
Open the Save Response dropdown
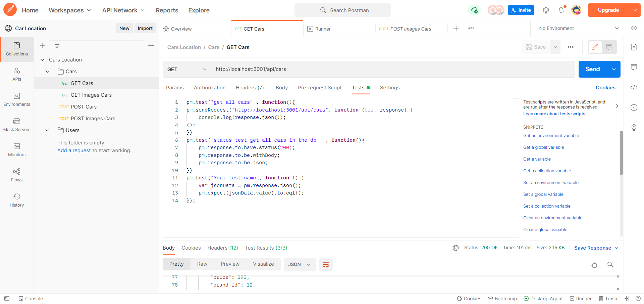(x=596, y=248)
